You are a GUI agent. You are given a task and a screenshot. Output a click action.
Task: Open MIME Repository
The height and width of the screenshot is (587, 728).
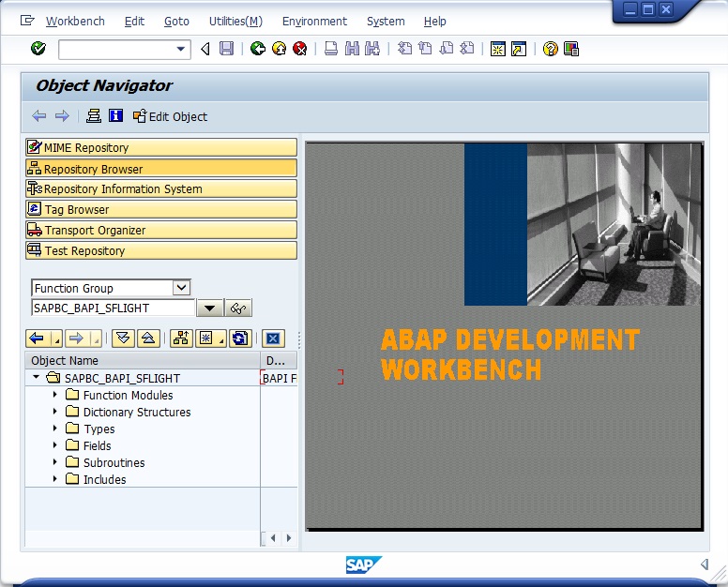coord(161,147)
